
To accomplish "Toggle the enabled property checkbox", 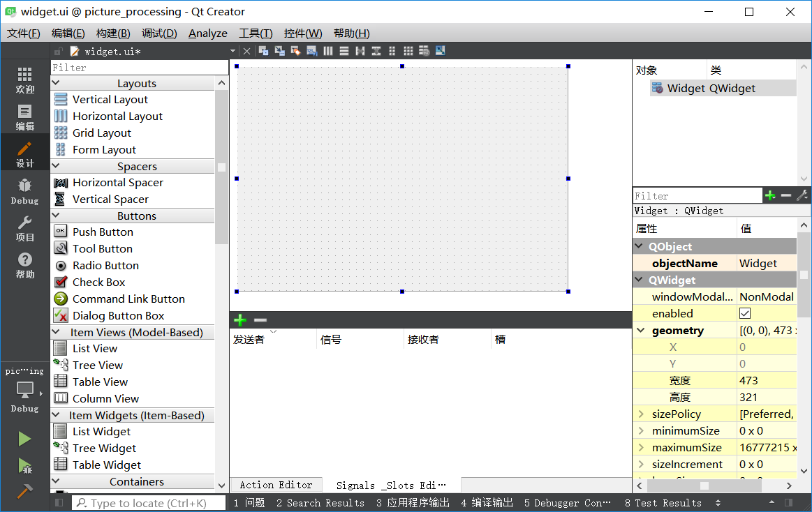I will click(745, 314).
